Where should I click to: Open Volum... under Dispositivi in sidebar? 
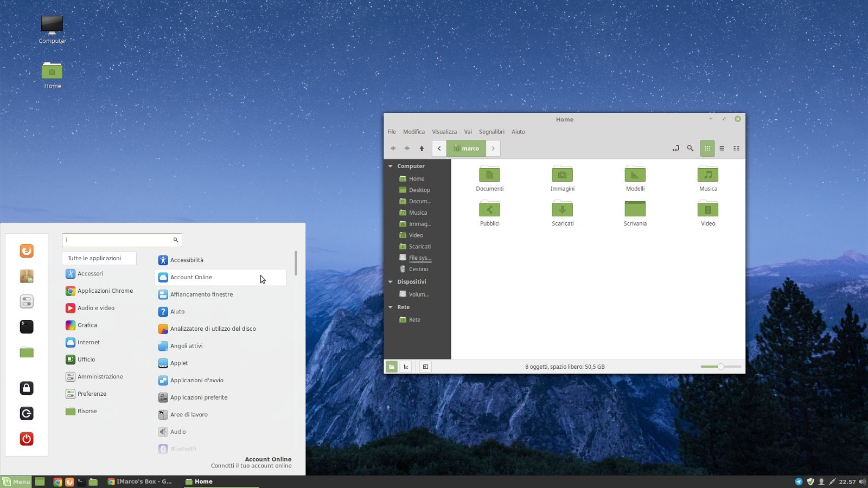click(x=418, y=294)
